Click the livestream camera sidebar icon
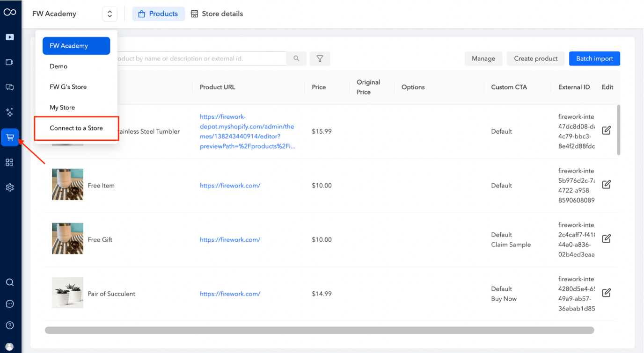Viewport: 644px width, 353px height. coord(10,62)
